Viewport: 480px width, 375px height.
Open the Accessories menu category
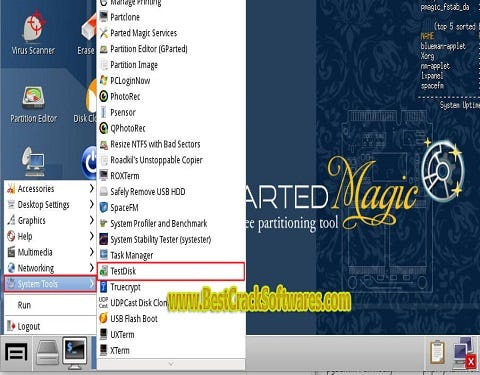pyautogui.click(x=50, y=188)
